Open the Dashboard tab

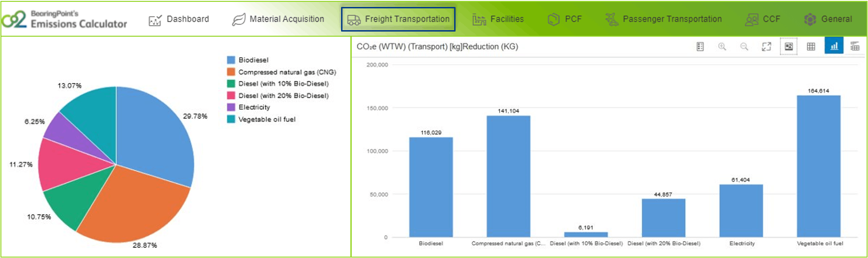[x=179, y=19]
